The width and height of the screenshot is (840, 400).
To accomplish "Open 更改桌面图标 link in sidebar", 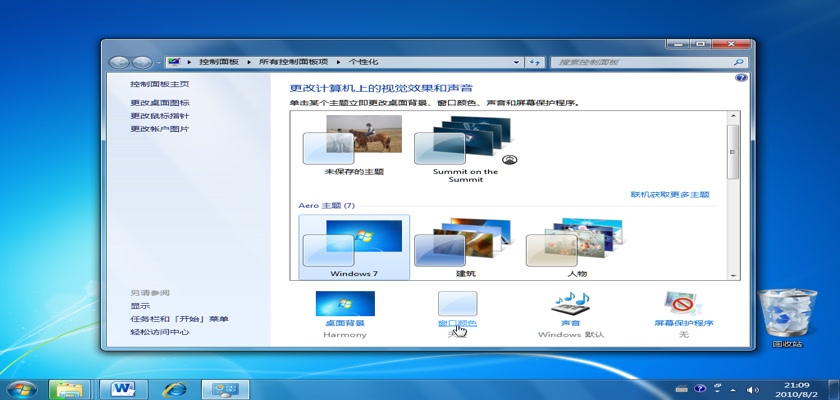I will pos(159,103).
